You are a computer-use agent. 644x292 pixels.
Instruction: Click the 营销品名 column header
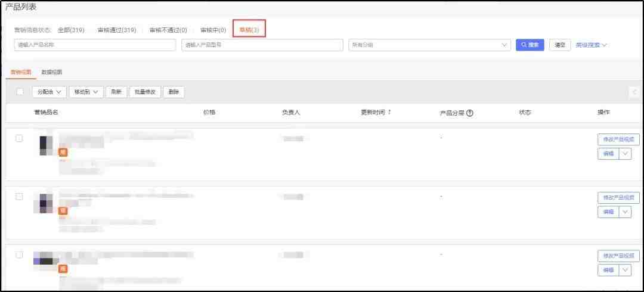pyautogui.click(x=45, y=112)
